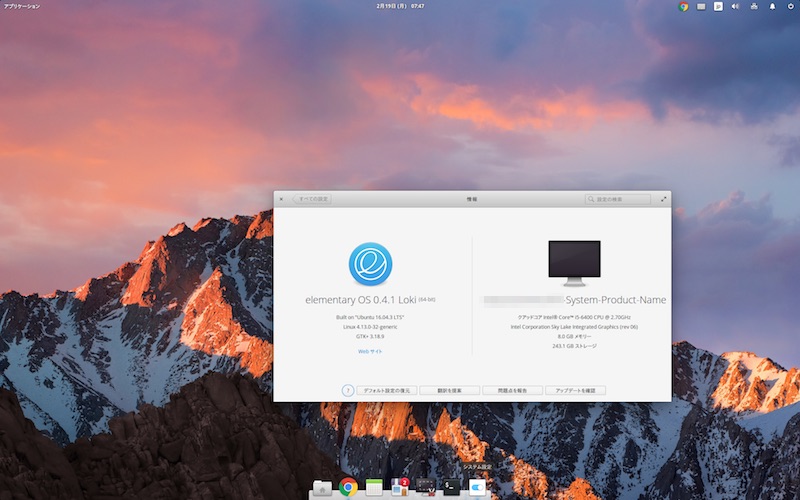The width and height of the screenshot is (800, 500).
Task: Click the 翻訳を提案 button
Action: 449,390
